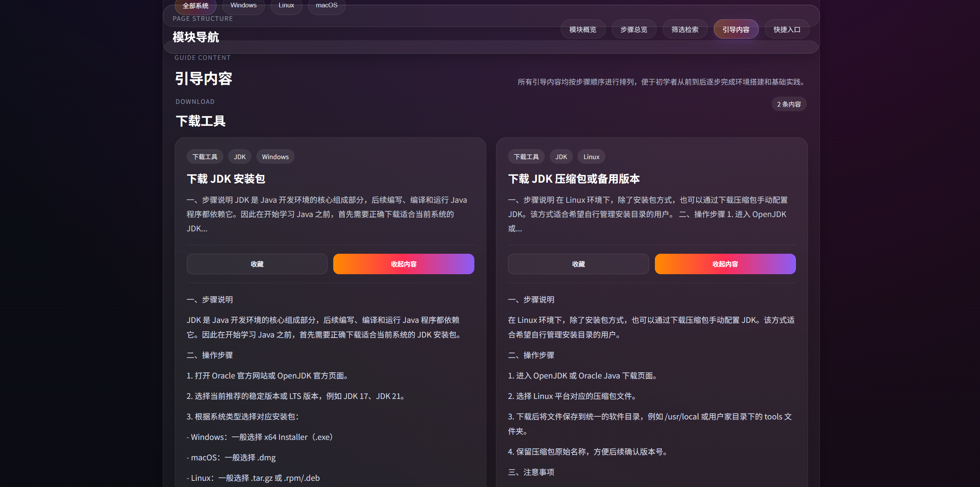Switch to the 筛选检索 tab
Viewport: 980px width, 487px height.
coord(685,29)
